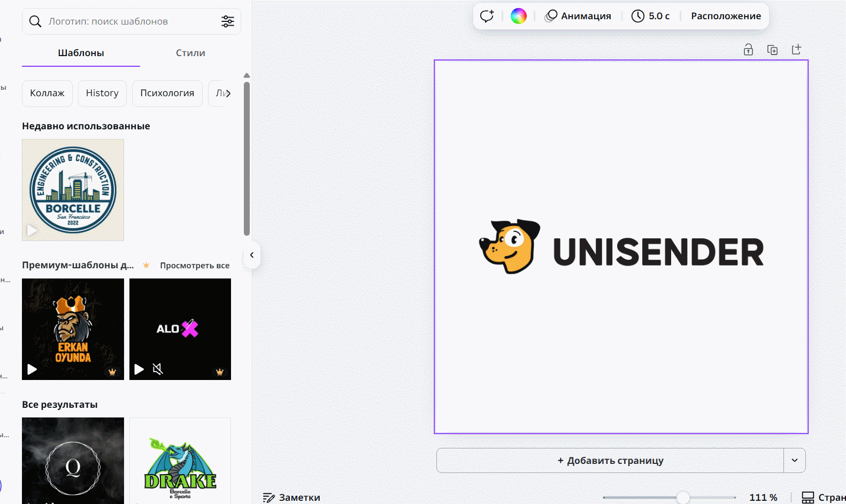
Task: Click the Добавить страницу button
Action: tap(610, 460)
